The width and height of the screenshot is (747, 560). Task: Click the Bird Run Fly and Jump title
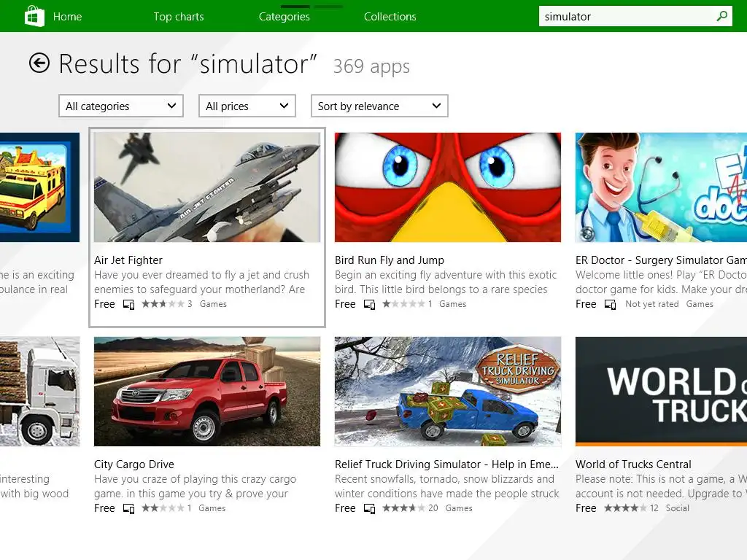pyautogui.click(x=390, y=260)
